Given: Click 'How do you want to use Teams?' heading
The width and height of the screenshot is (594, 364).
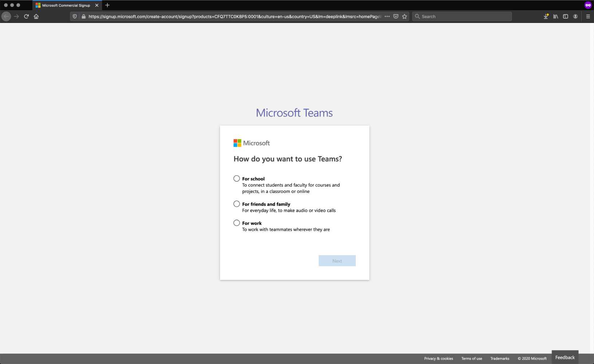Looking at the screenshot, I should (x=288, y=159).
